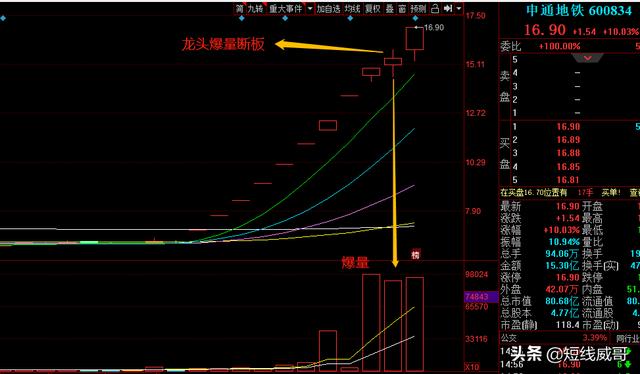640x374 pixels.
Task: Click the leftmost blue diamond event marker
Action: coord(3,18)
